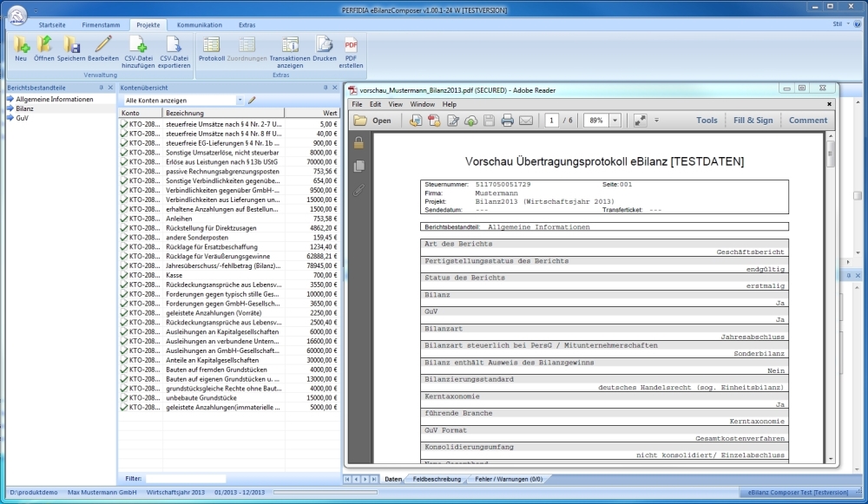Select GuV in Berichtsbestandteile
868x504 pixels.
pos(23,118)
